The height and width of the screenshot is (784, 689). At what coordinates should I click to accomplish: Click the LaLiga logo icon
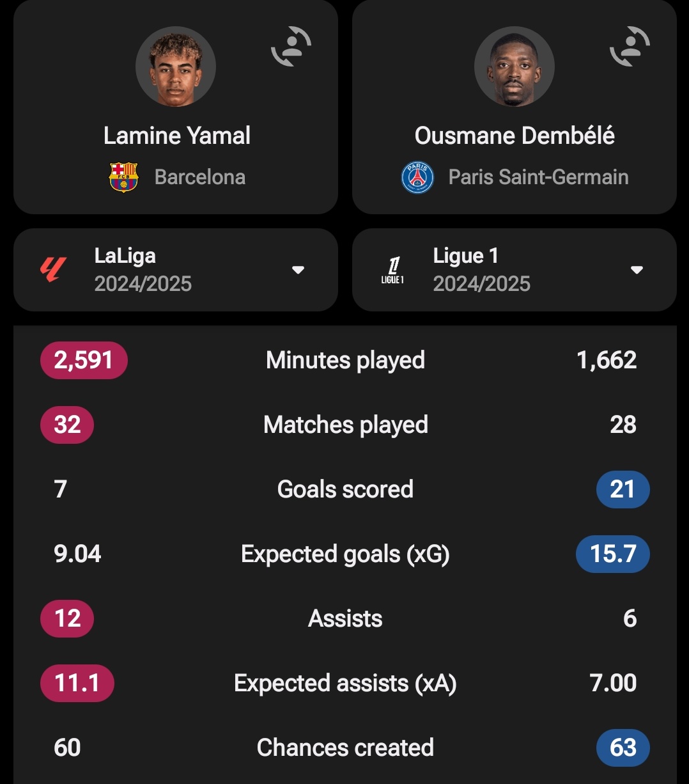(53, 270)
